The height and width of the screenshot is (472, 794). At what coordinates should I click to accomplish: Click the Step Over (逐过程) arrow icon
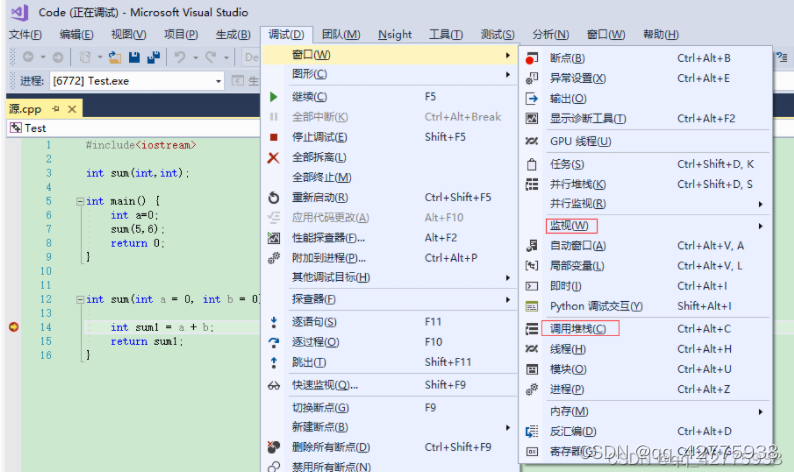(x=273, y=342)
